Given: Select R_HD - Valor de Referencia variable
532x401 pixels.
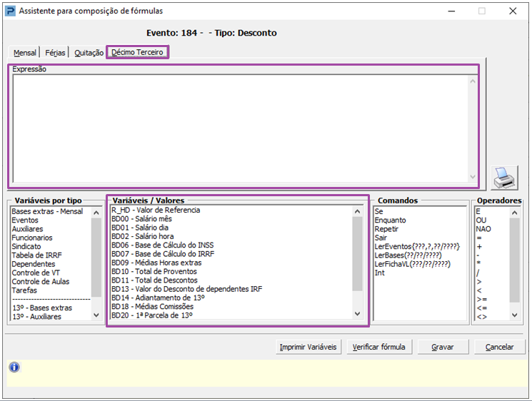Looking at the screenshot, I should click(x=156, y=210).
